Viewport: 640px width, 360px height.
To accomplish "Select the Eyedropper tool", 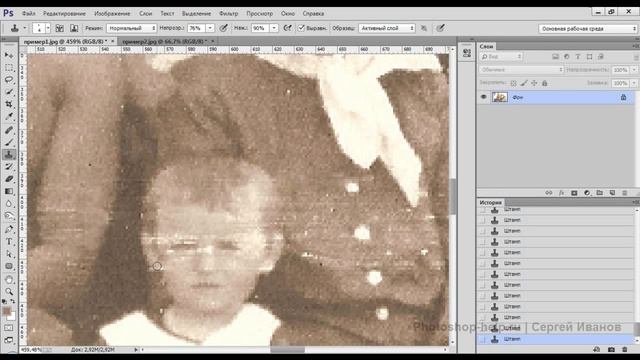I will (x=9, y=117).
